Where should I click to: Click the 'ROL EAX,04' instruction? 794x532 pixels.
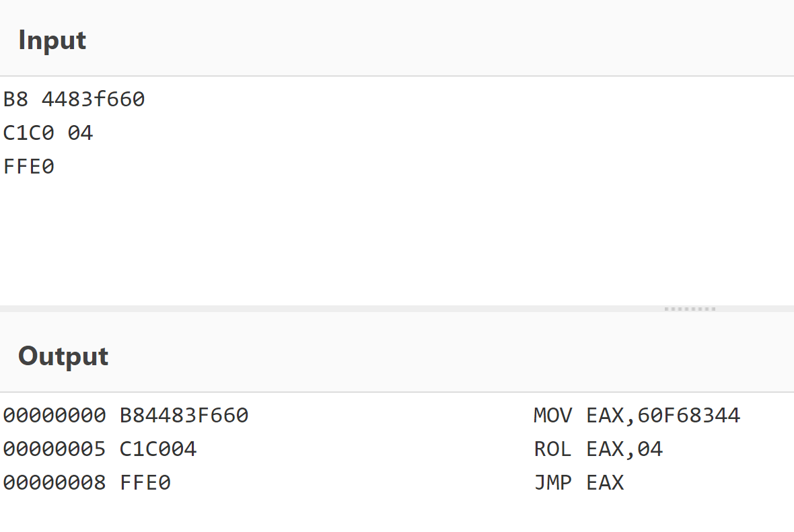[x=598, y=449]
